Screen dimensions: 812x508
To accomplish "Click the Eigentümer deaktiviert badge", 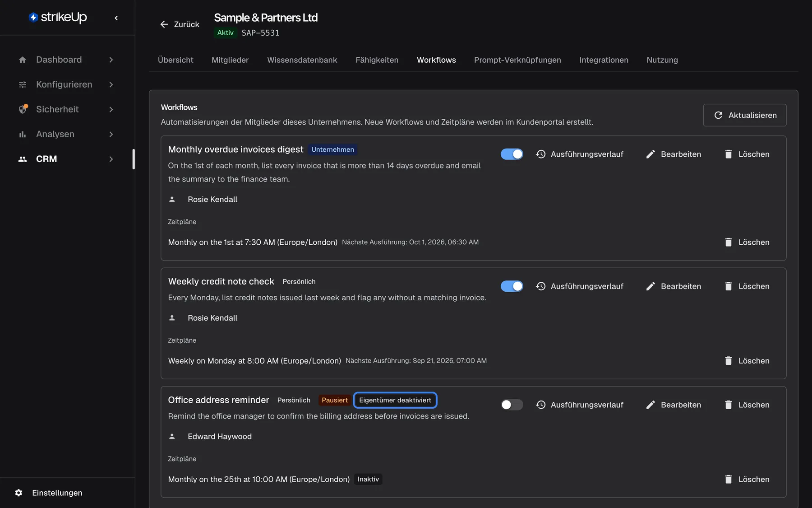I will click(395, 400).
